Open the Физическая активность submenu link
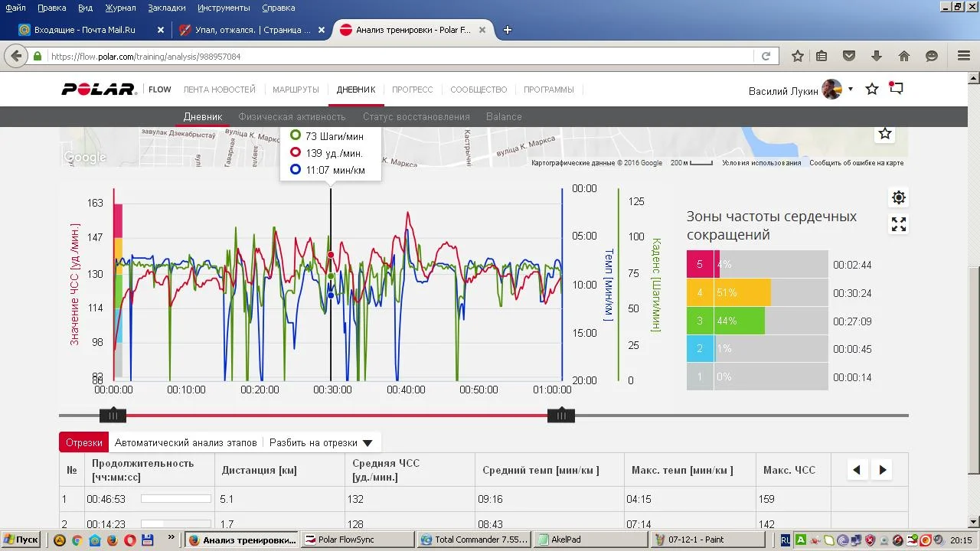 click(292, 117)
